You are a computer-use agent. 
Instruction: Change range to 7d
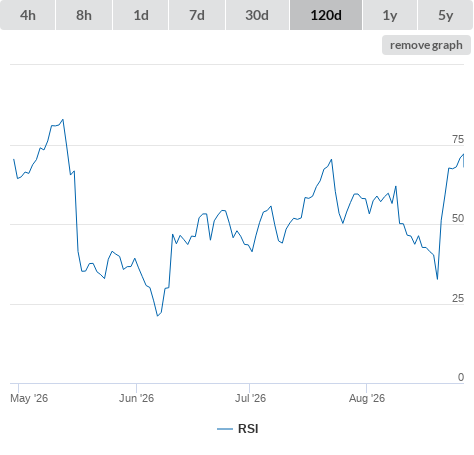197,15
